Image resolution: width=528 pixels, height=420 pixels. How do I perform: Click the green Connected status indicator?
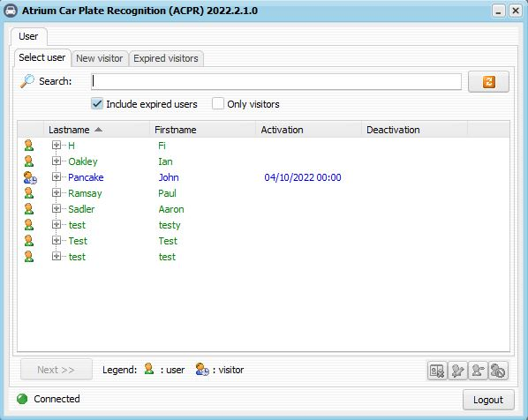coord(22,399)
